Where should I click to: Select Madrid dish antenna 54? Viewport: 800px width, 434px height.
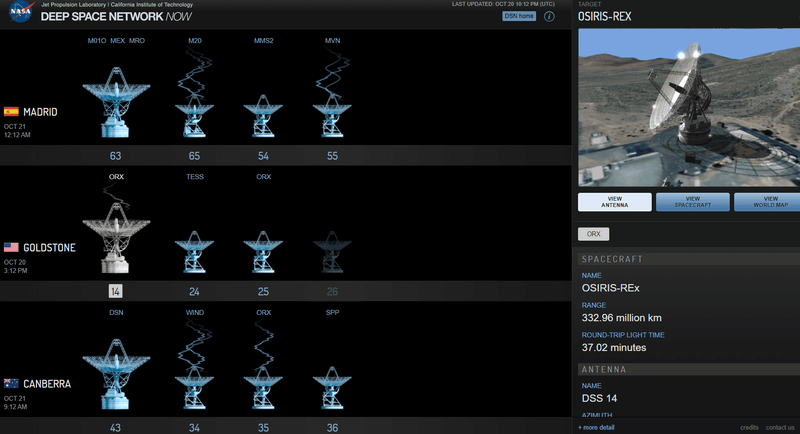click(263, 116)
